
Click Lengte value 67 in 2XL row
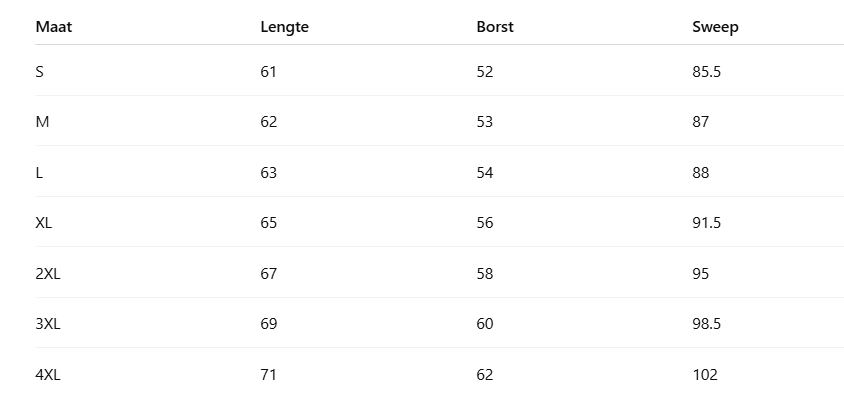click(268, 273)
